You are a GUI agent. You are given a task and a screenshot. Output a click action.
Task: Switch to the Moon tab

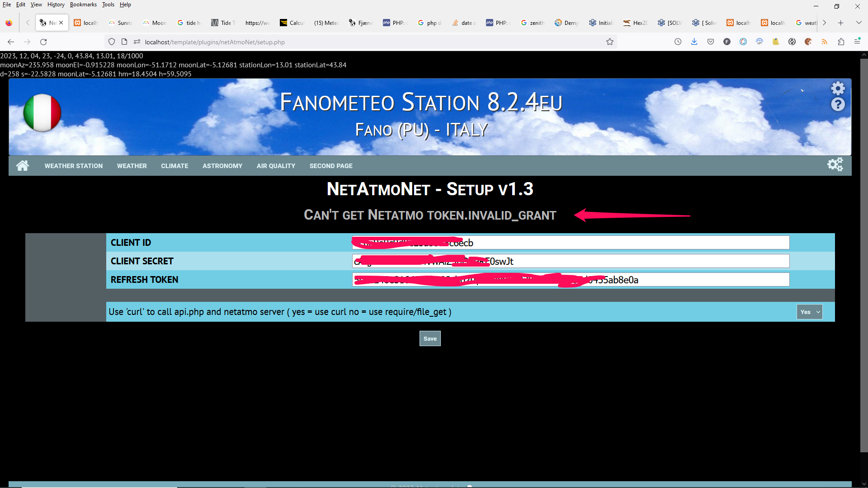[155, 23]
